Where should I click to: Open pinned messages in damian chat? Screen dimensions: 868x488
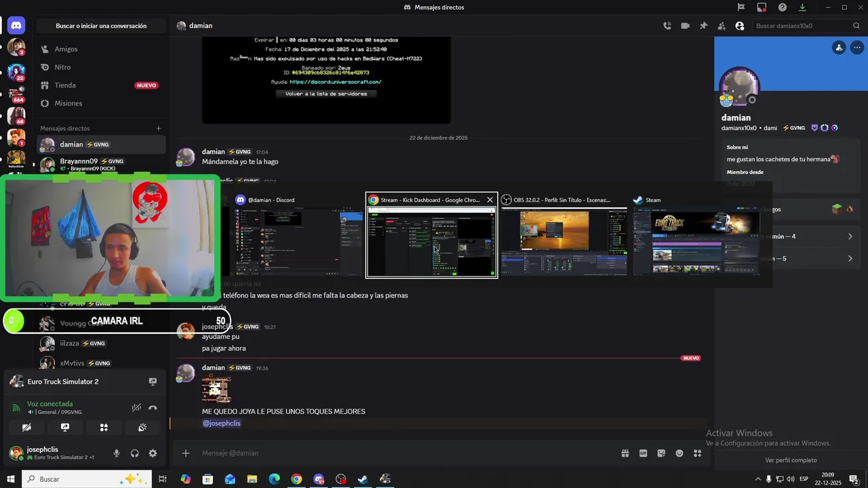pos(703,26)
